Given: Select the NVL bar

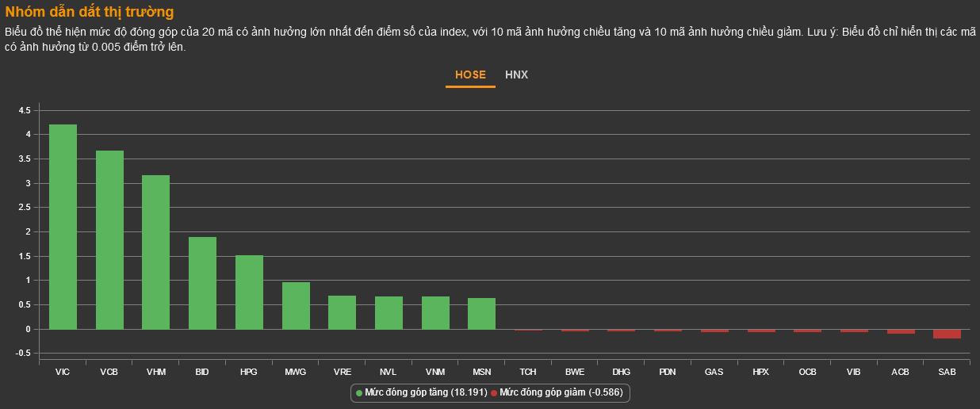Looking at the screenshot, I should [389, 312].
